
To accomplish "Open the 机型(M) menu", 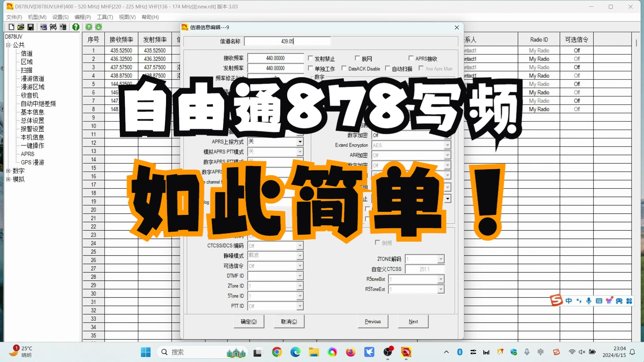I will pyautogui.click(x=37, y=17).
